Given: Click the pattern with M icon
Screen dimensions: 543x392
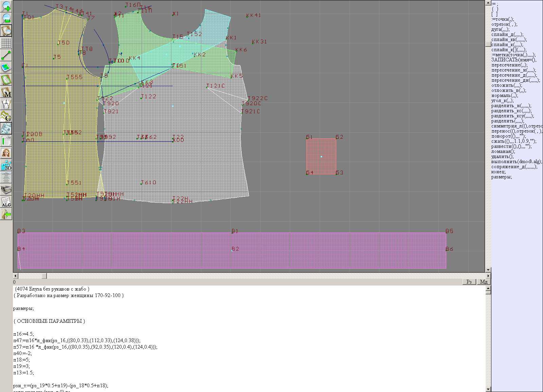Looking at the screenshot, I should [x=6, y=92].
